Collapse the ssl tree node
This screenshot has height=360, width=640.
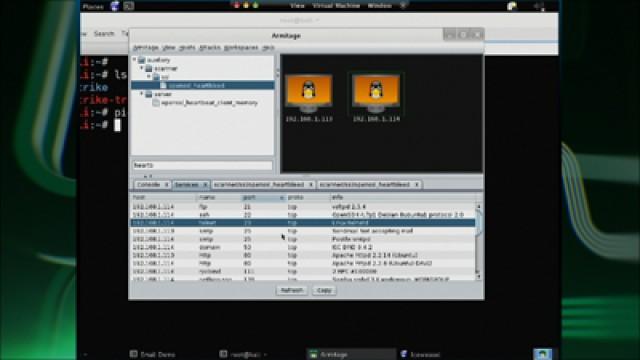point(149,77)
